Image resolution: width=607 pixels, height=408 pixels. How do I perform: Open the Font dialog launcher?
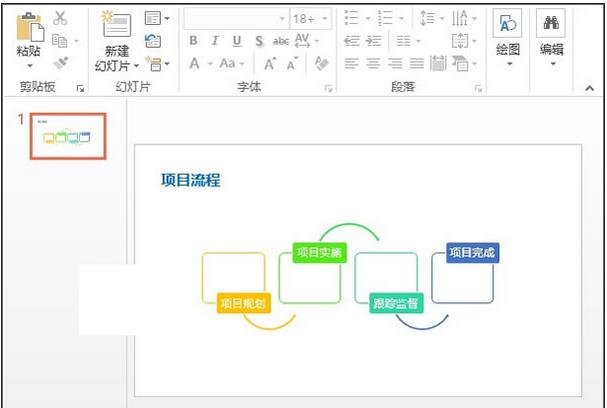pyautogui.click(x=328, y=89)
